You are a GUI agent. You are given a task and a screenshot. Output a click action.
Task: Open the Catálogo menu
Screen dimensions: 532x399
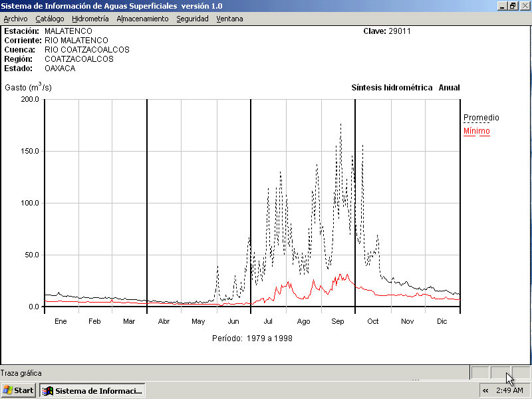click(x=50, y=19)
